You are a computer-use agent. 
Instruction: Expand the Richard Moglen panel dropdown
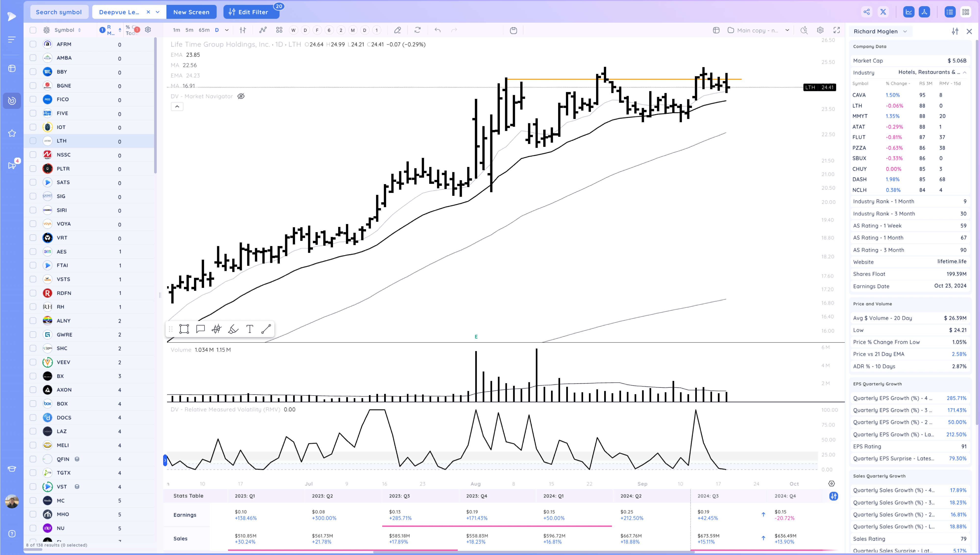905,31
